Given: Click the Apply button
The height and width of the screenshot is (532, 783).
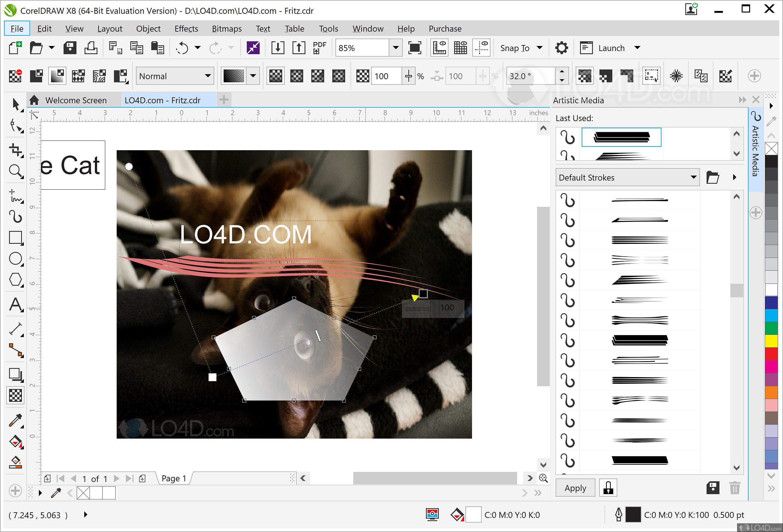Looking at the screenshot, I should point(575,488).
